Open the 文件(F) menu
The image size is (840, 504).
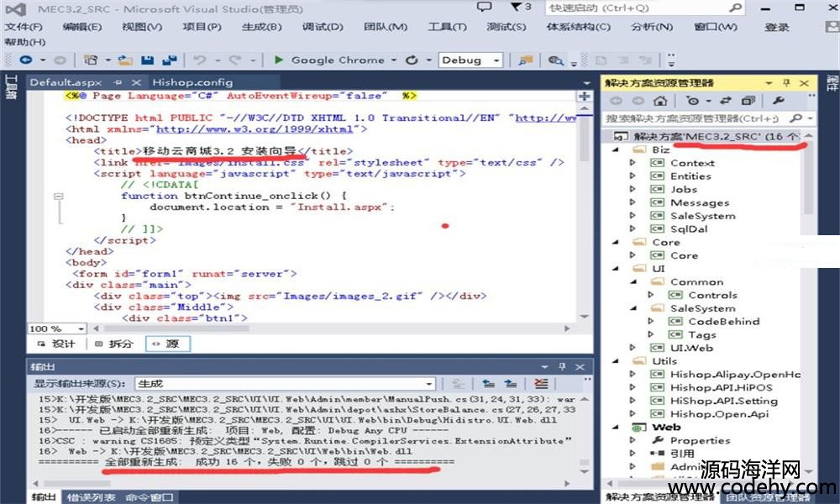pyautogui.click(x=24, y=27)
